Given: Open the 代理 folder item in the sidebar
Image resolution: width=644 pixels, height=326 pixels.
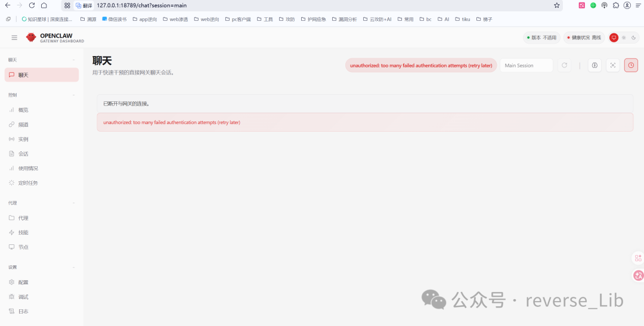Looking at the screenshot, I should tap(42, 218).
